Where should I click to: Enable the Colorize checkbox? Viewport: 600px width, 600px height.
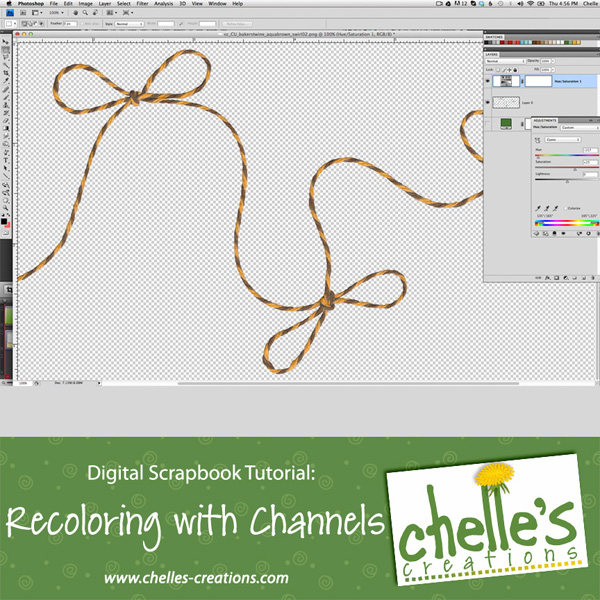coord(565,208)
